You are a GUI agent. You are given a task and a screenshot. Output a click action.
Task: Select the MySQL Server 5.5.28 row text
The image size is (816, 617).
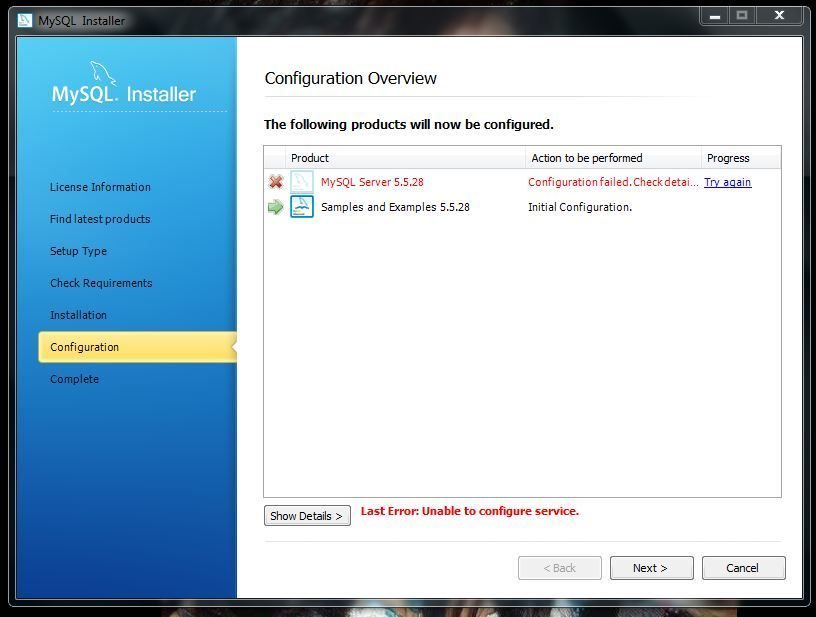point(372,182)
